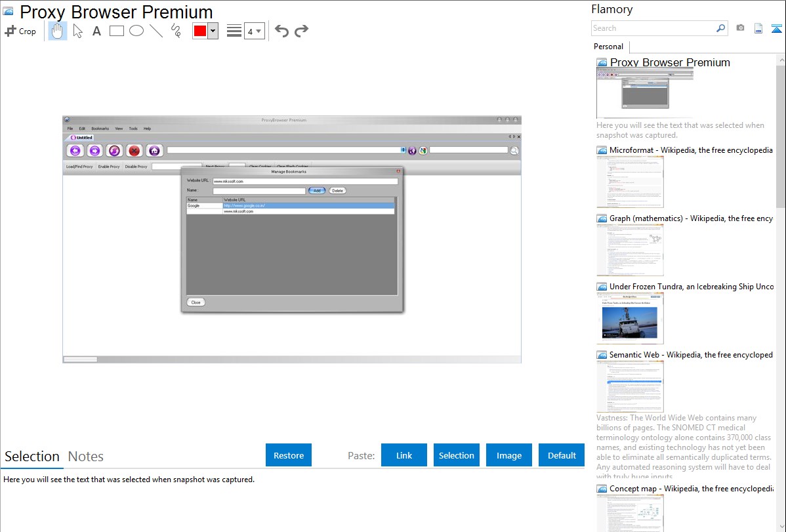Click the 'Microformat - Wikipedia' title in the list

point(692,150)
